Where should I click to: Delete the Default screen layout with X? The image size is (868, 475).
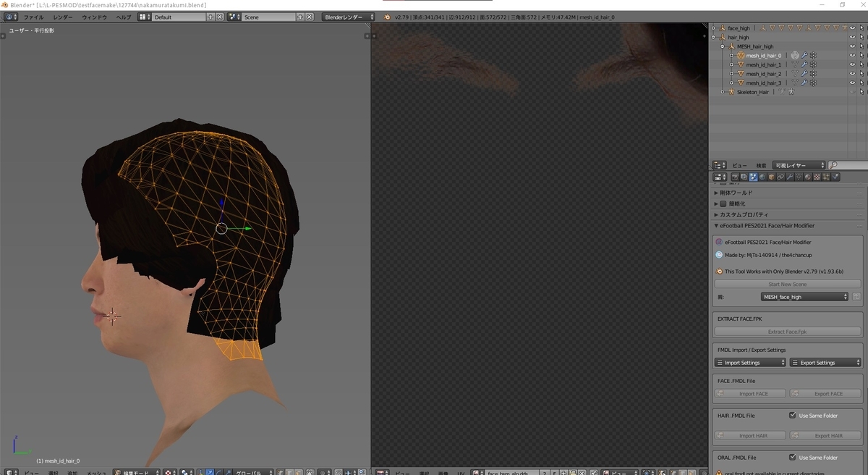point(218,17)
